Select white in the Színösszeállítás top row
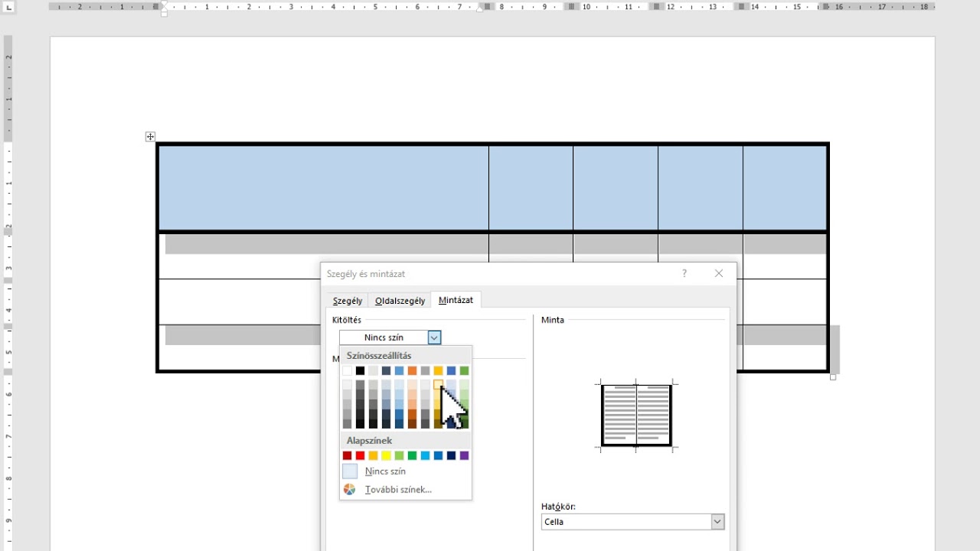The height and width of the screenshot is (551, 980). (348, 371)
